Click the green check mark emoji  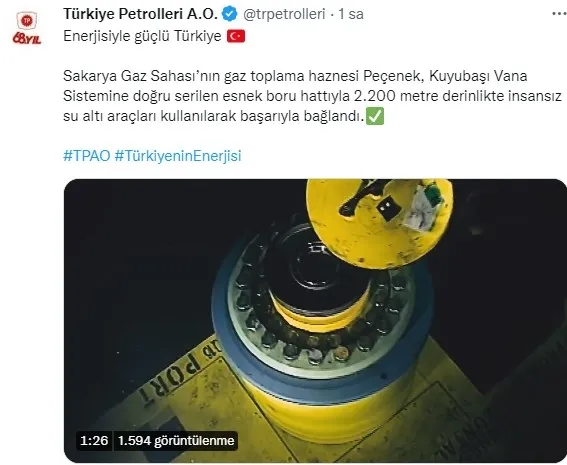pos(375,116)
